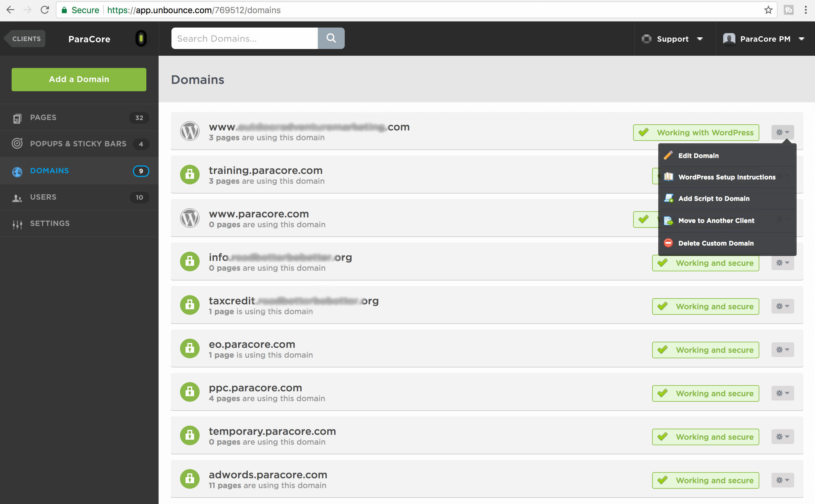The height and width of the screenshot is (504, 815).
Task: Click Working and secure for adwords.paracore.com
Action: tap(705, 480)
